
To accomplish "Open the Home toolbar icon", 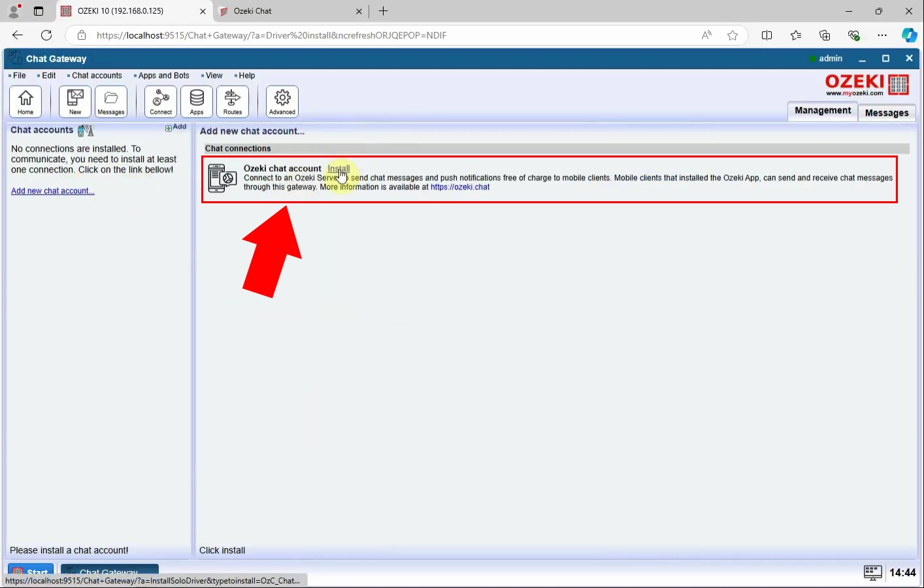I will [x=25, y=101].
